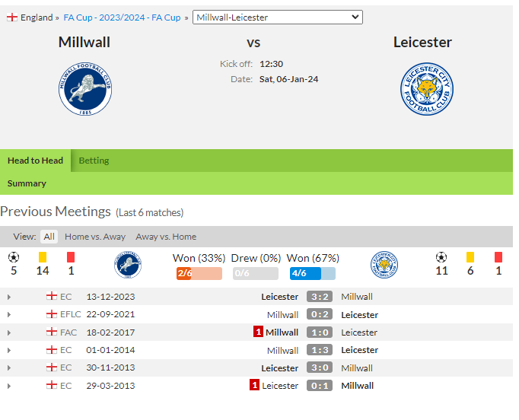Click the small Millwall badge in stats row
Viewport: 519px width, 420px height.
[128, 265]
